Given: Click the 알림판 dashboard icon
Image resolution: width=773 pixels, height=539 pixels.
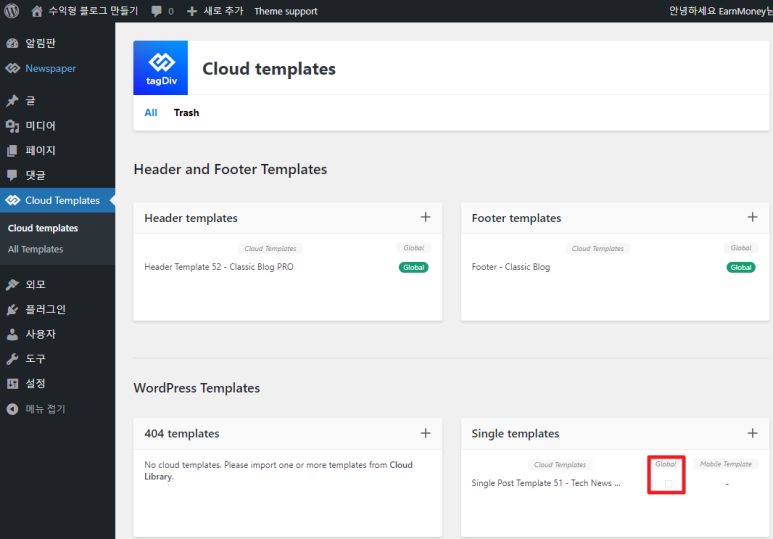Looking at the screenshot, I should (x=12, y=43).
